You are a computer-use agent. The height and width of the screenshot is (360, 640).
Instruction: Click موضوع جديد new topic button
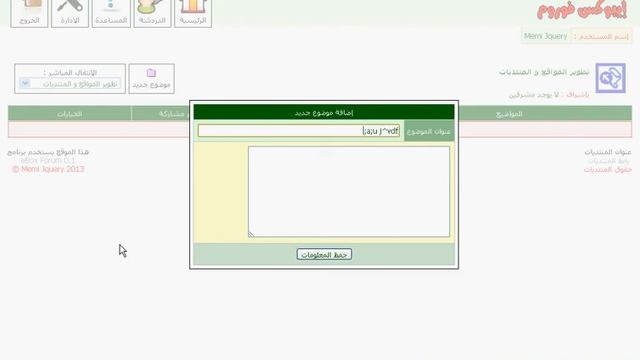[151, 79]
